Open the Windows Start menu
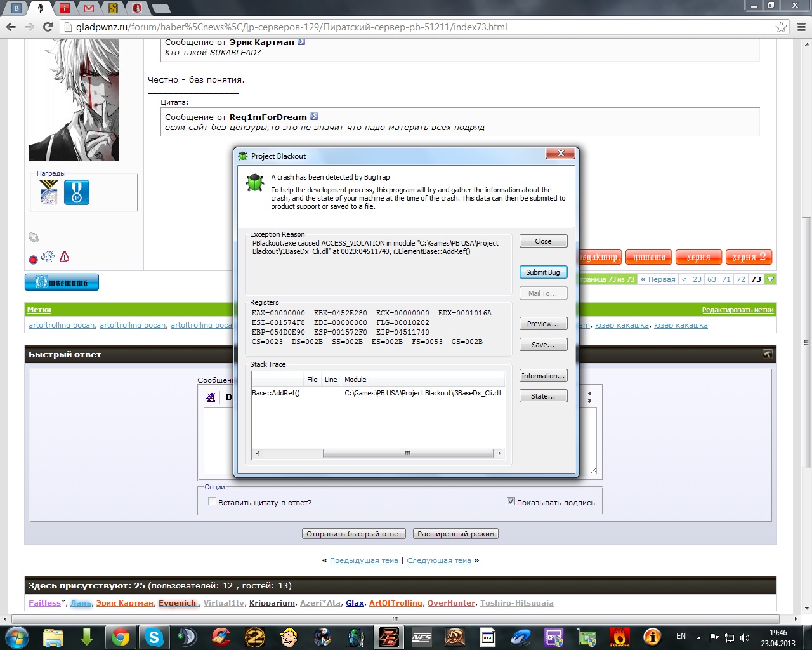The width and height of the screenshot is (812, 650). pos(16,637)
